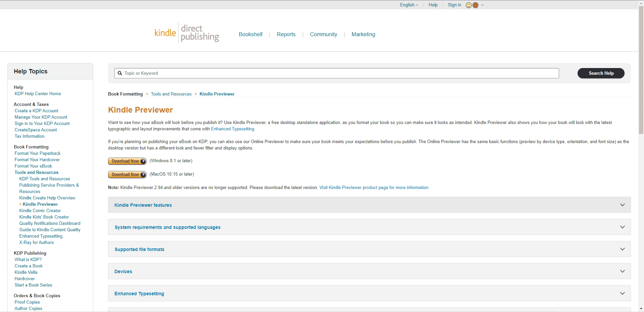
Task: Open CreateSpace Account link
Action: pyautogui.click(x=36, y=130)
